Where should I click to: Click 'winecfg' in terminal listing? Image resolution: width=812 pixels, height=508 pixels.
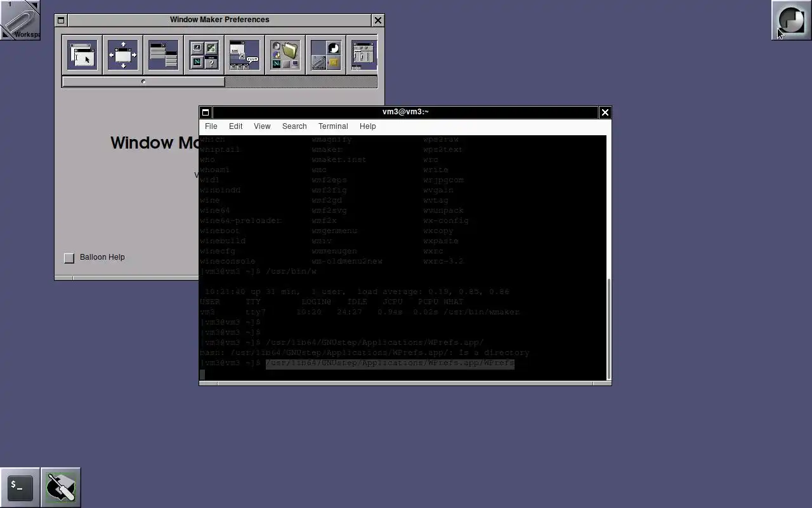tap(217, 251)
